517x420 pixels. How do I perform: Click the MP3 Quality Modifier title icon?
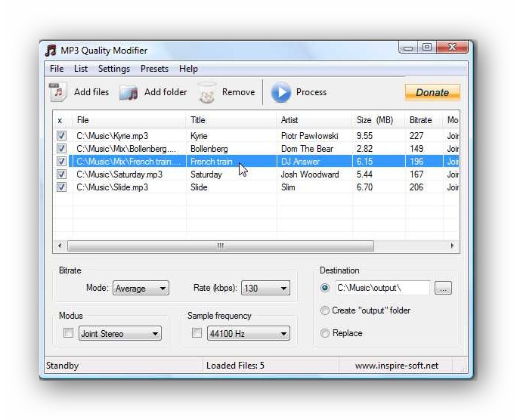tap(51, 51)
